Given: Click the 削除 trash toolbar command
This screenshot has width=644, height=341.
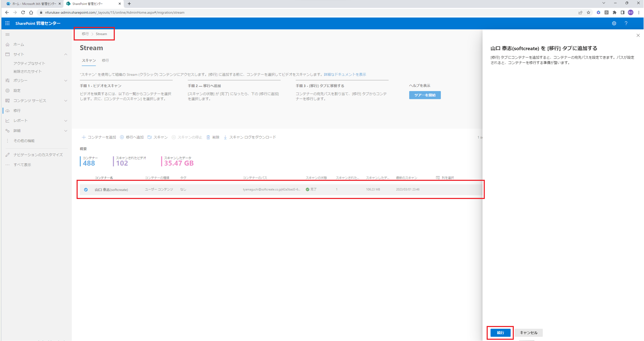Looking at the screenshot, I should pos(213,137).
